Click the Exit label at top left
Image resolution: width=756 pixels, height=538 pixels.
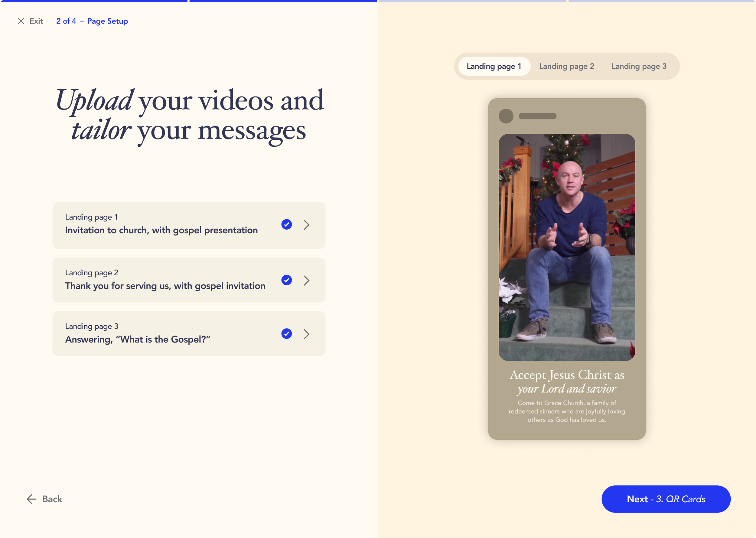pos(36,21)
